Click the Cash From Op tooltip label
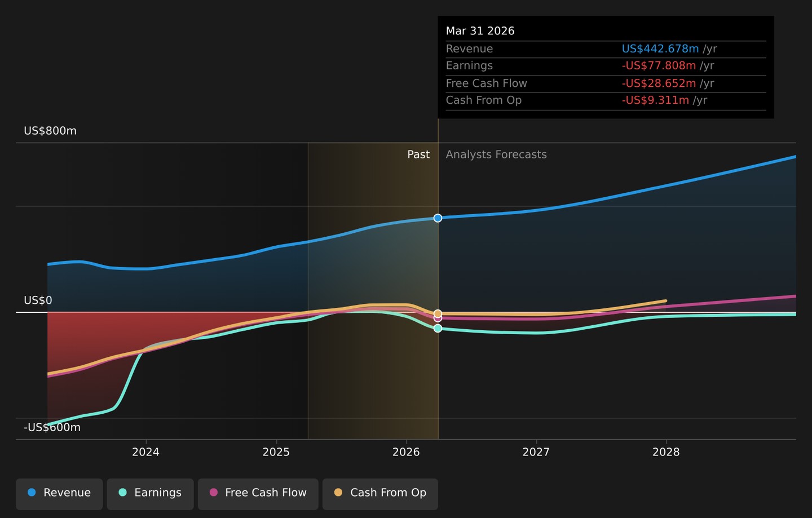 [484, 100]
